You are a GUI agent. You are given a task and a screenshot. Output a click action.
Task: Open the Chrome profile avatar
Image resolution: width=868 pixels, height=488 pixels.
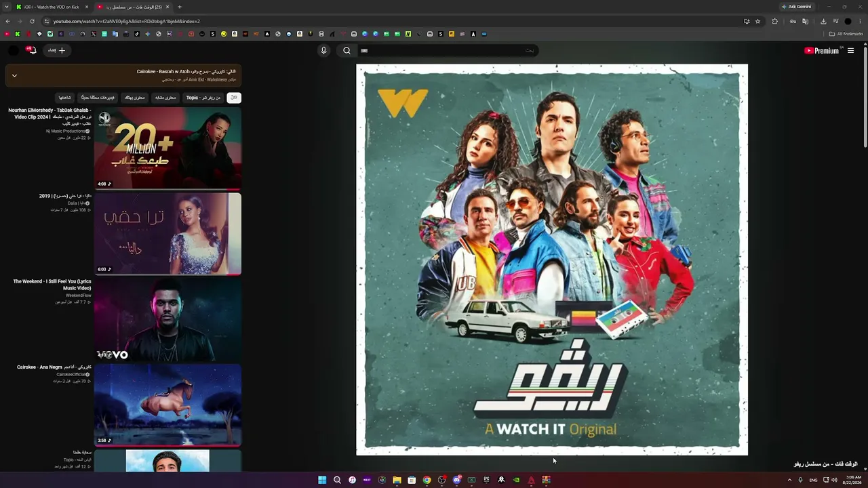pyautogui.click(x=848, y=21)
